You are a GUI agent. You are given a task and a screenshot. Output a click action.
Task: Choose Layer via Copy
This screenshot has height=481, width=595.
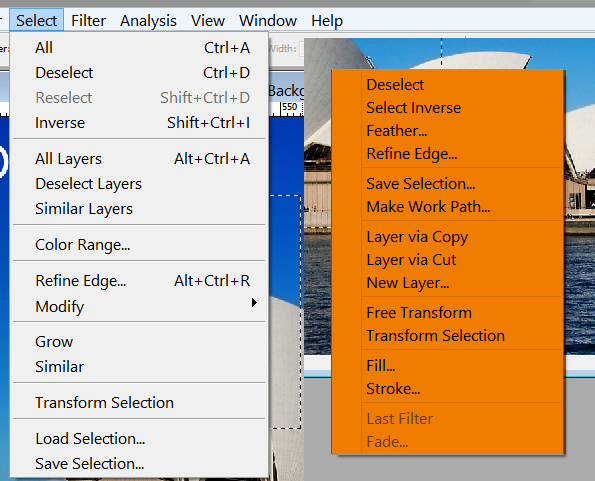tap(449, 237)
